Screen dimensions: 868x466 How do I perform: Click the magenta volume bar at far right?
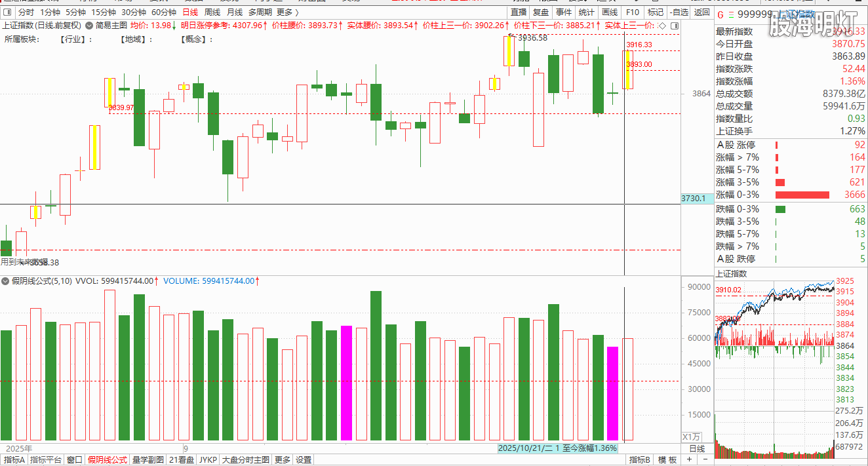(x=612, y=393)
